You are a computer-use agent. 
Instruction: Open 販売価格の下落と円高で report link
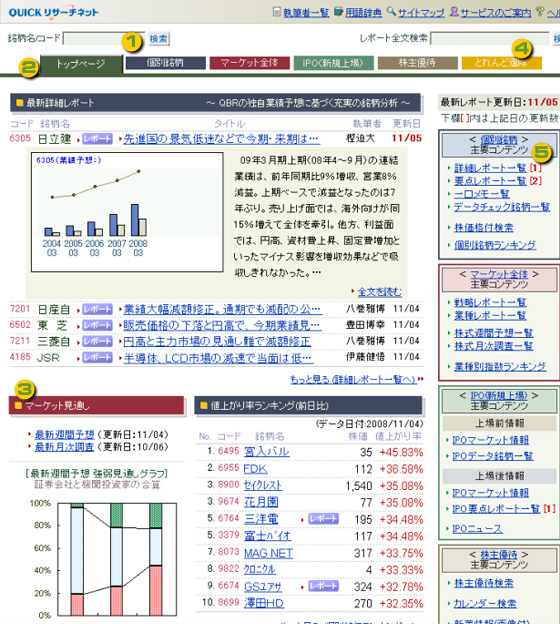pyautogui.click(x=222, y=326)
